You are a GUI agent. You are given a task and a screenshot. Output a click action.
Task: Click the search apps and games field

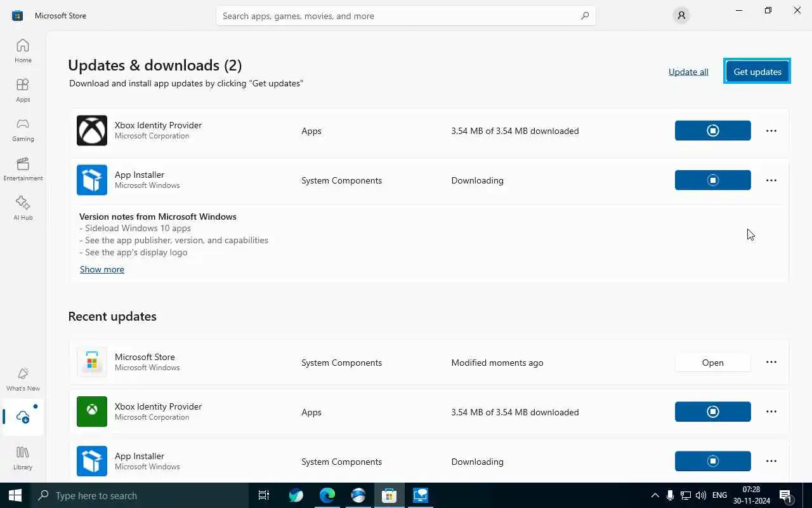[x=406, y=16]
